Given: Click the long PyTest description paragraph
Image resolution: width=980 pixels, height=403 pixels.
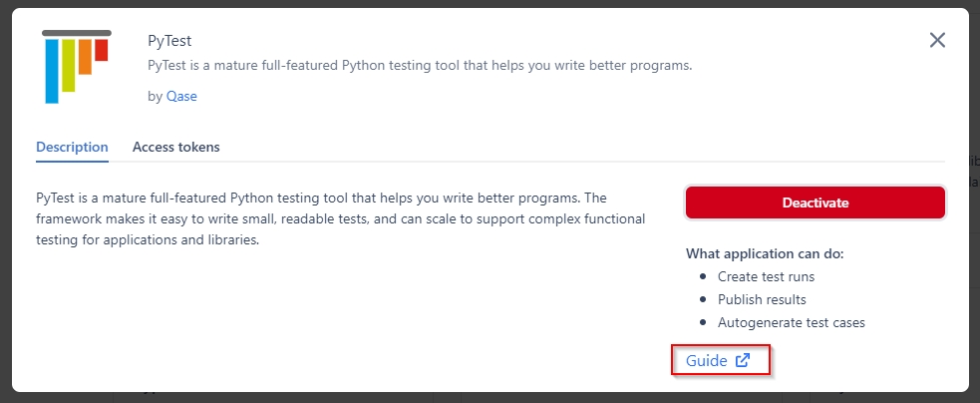Looking at the screenshot, I should 339,218.
